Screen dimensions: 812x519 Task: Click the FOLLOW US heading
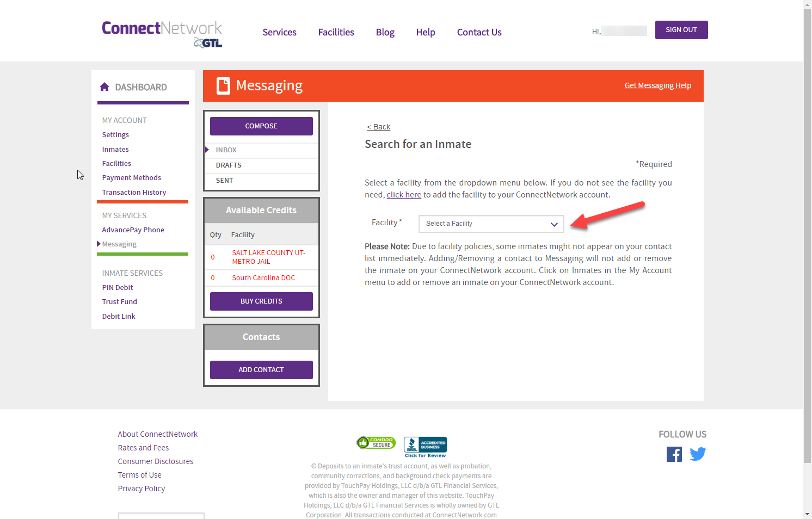[x=682, y=434]
